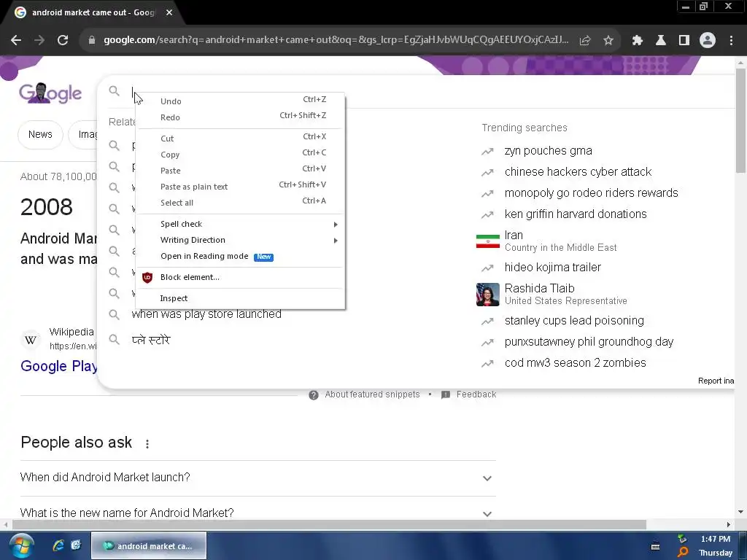This screenshot has height=560, width=747.
Task: Launch Internet Explorer from taskbar
Action: pos(58,545)
